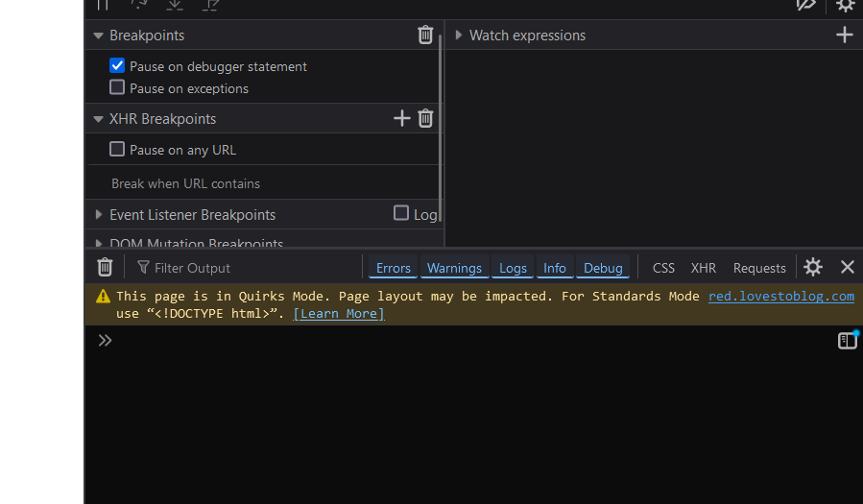
Task: Switch to multi-line editor mode icon
Action: (847, 341)
